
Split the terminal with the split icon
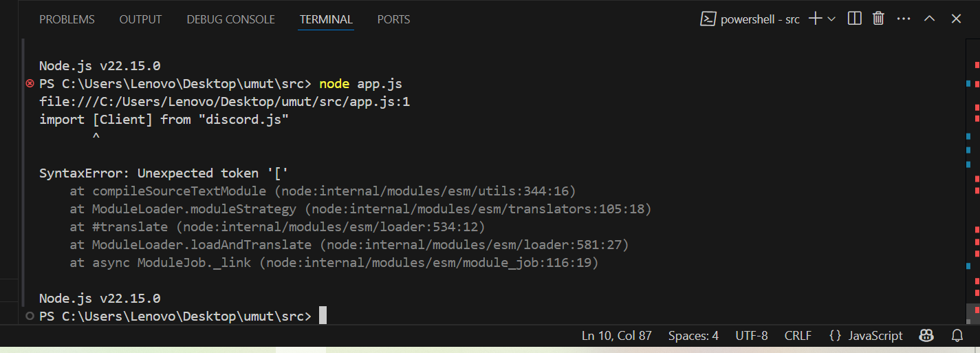(x=855, y=19)
